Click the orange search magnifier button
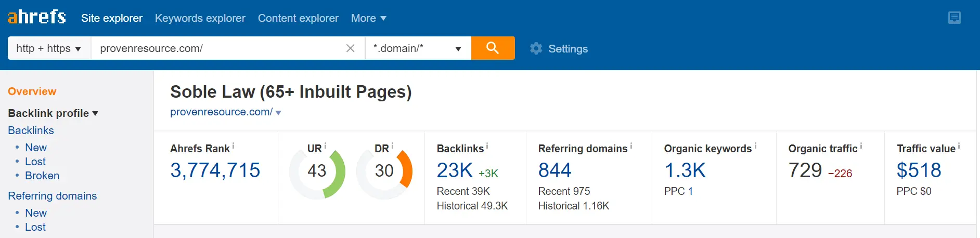Viewport: 980px width, 238px height. pyautogui.click(x=493, y=48)
